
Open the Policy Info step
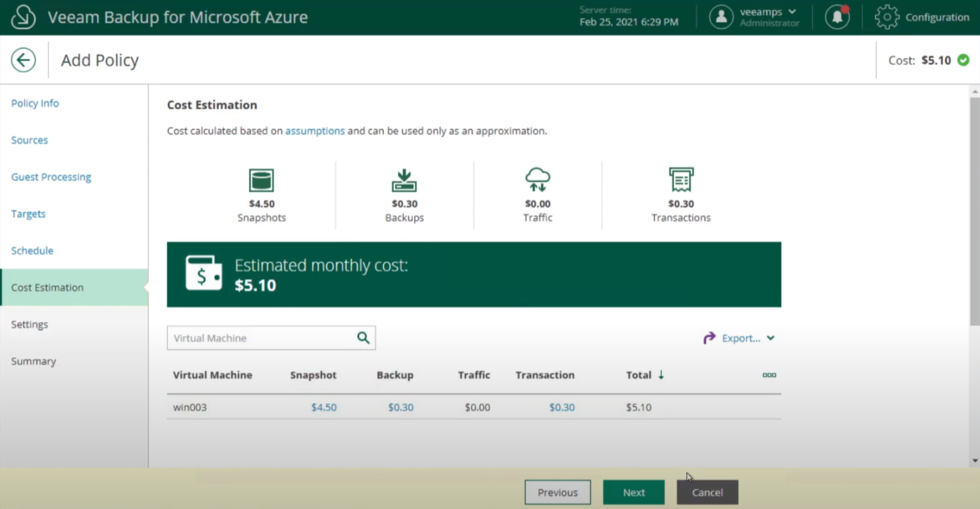pos(35,103)
